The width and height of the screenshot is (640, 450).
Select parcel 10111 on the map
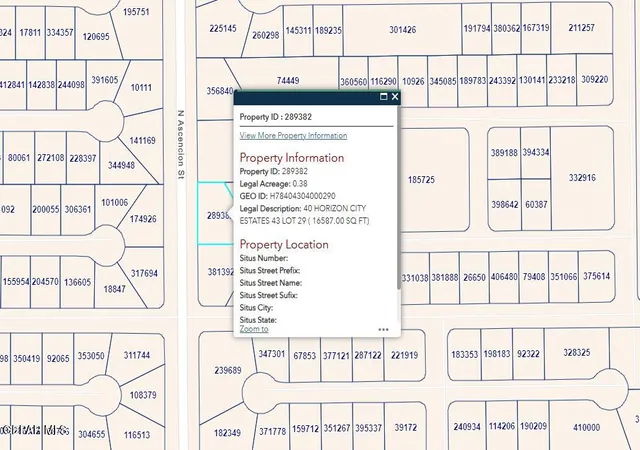pyautogui.click(x=141, y=87)
